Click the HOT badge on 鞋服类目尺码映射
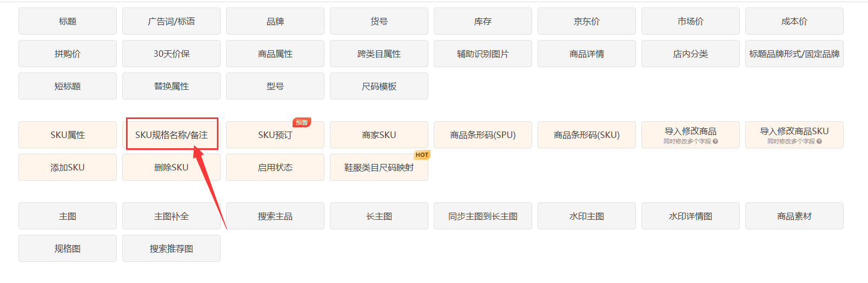868x283 pixels. (x=422, y=155)
